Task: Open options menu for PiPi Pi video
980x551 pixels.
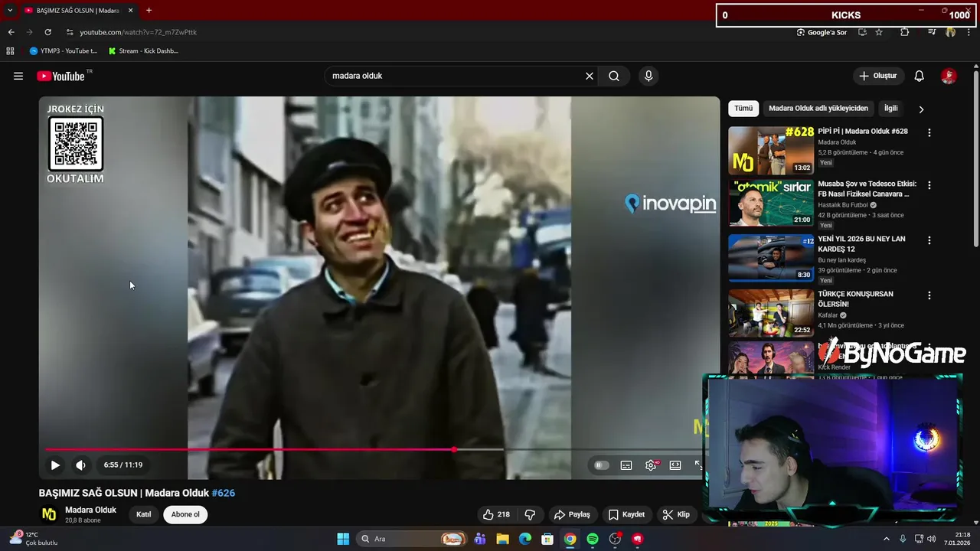Action: (929, 132)
